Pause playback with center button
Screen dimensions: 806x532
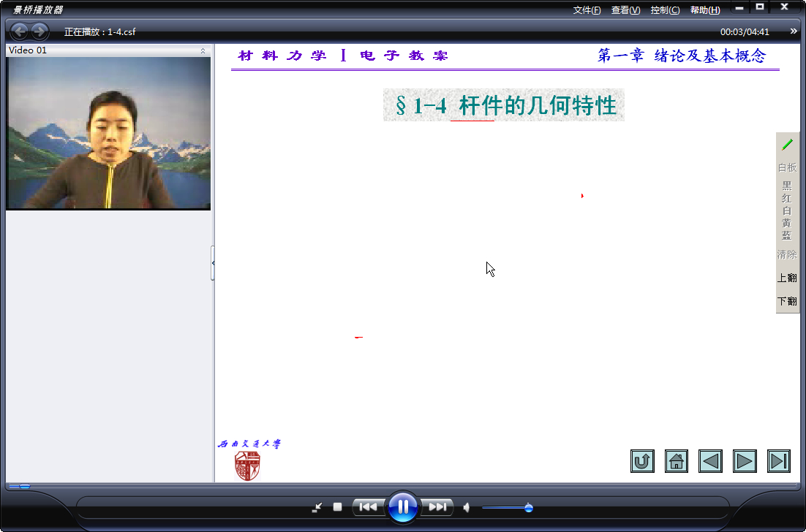(x=403, y=507)
